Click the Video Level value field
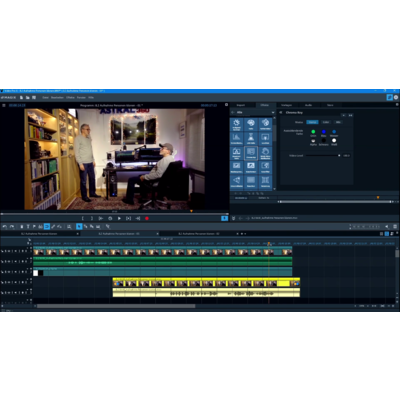This screenshot has width=400, height=400. (346, 155)
